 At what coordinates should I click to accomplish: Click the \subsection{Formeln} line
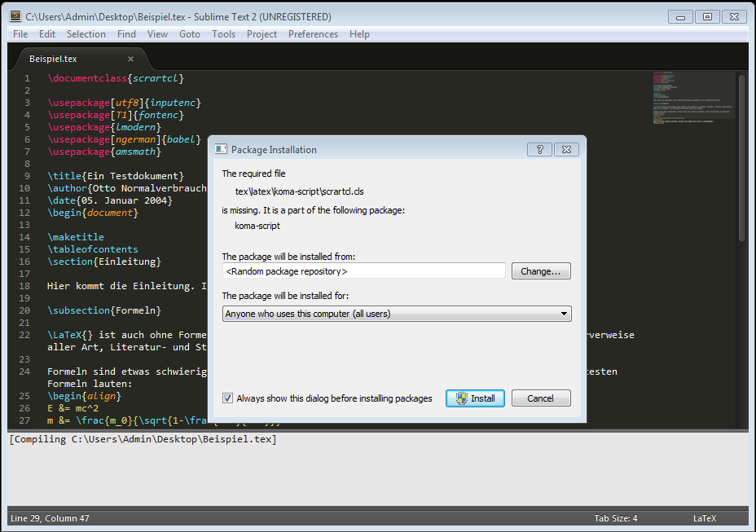tap(104, 310)
